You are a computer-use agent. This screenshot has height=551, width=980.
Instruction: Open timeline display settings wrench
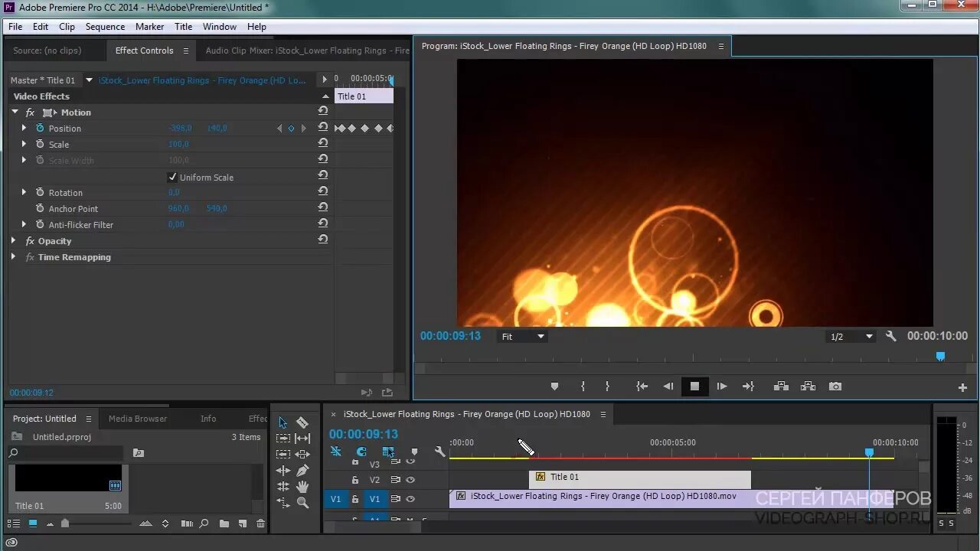click(x=439, y=452)
